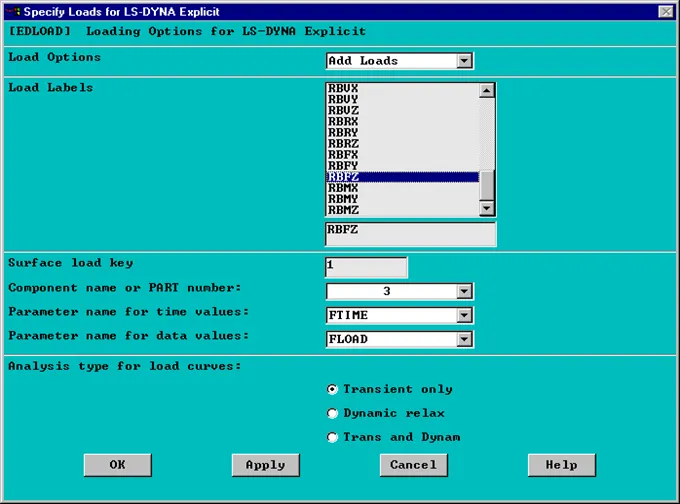Viewport: 680px width, 504px height.
Task: Select Dynamic relax radio button
Action: pyautogui.click(x=332, y=413)
